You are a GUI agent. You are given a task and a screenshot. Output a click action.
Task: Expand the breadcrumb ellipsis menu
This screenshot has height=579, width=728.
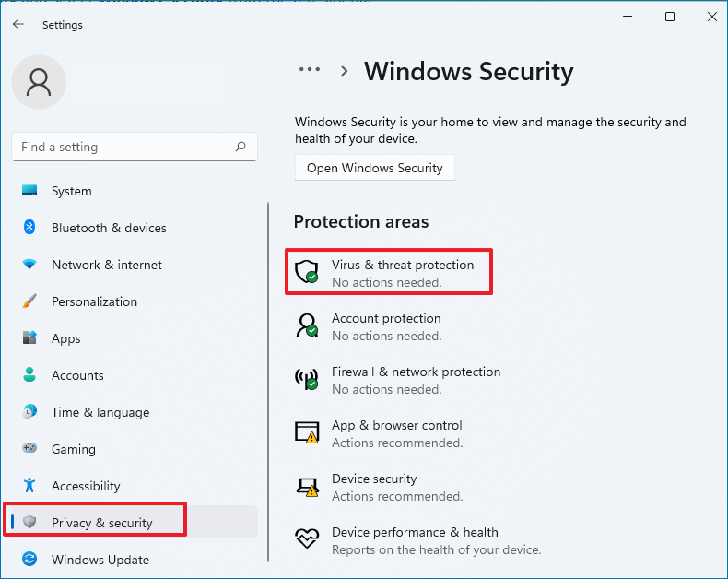point(310,71)
